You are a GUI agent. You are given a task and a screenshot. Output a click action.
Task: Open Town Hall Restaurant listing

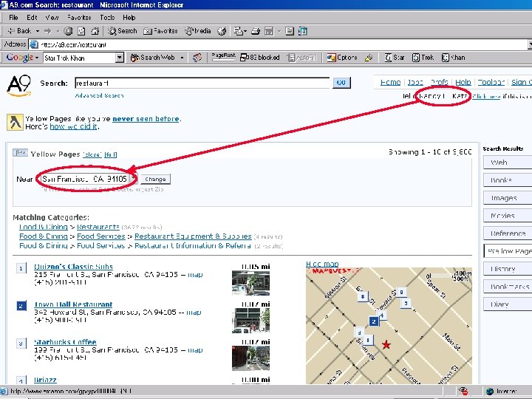pyautogui.click(x=73, y=304)
